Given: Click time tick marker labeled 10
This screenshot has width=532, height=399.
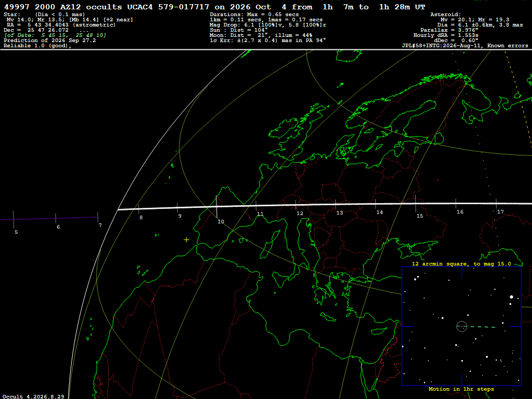Looking at the screenshot, I should (x=217, y=207).
